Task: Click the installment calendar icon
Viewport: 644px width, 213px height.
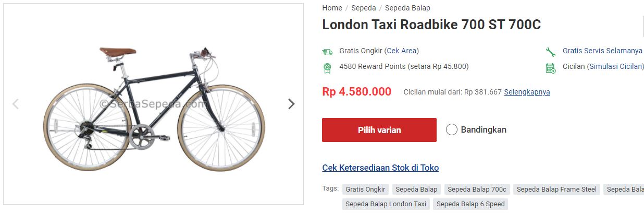Action: (550, 67)
